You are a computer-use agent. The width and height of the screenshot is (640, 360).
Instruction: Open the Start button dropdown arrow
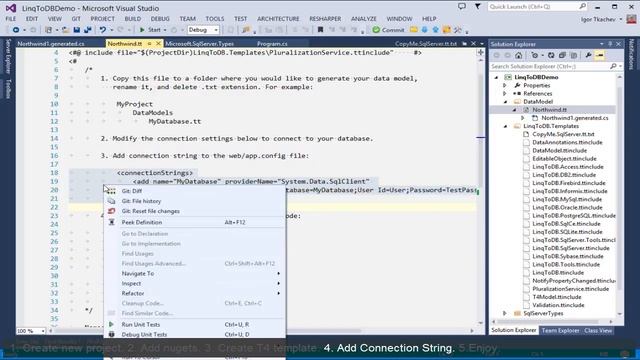[x=165, y=30]
